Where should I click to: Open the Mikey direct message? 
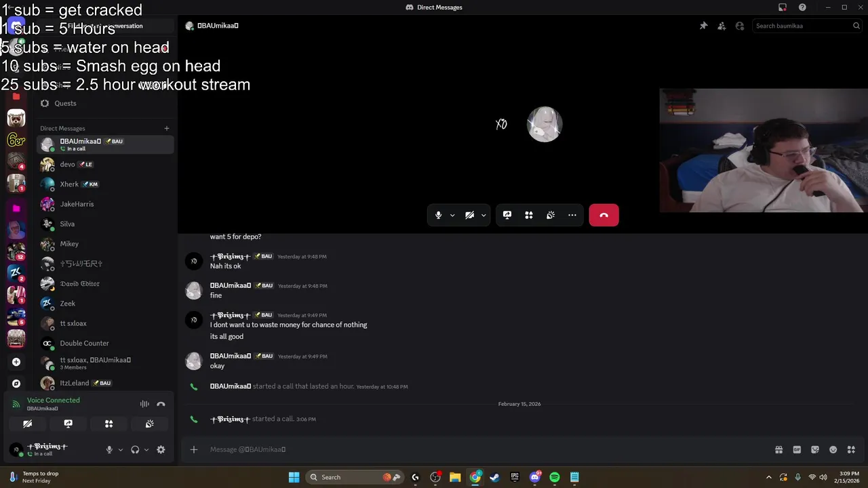[x=105, y=244]
